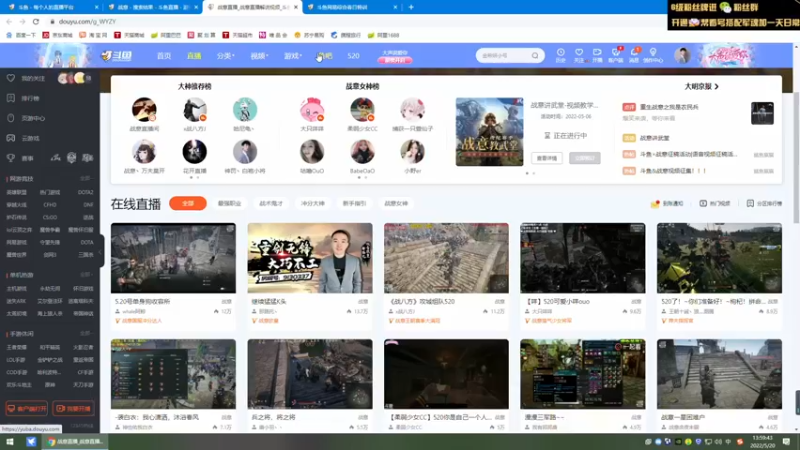This screenshot has width=800, height=450.
Task: Show all 手游休闲 categories in sidebar
Action: [x=86, y=333]
